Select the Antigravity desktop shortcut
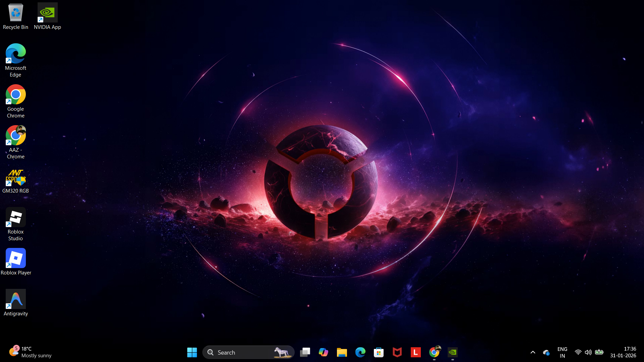 (x=15, y=303)
